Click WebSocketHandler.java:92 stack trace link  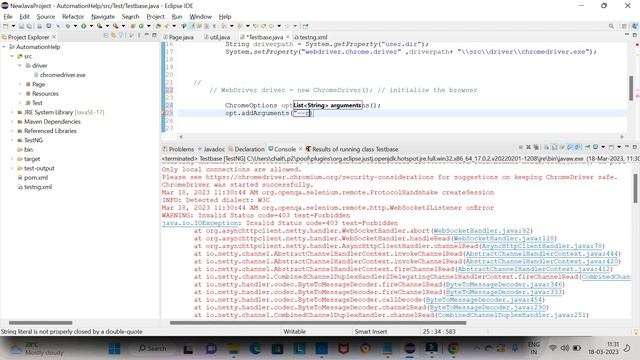[x=481, y=231]
